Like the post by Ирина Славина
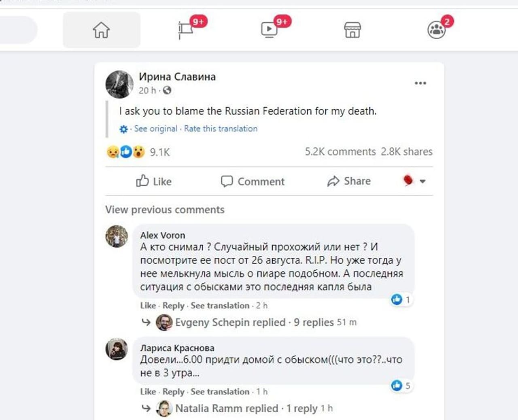The width and height of the screenshot is (518, 420). click(154, 181)
